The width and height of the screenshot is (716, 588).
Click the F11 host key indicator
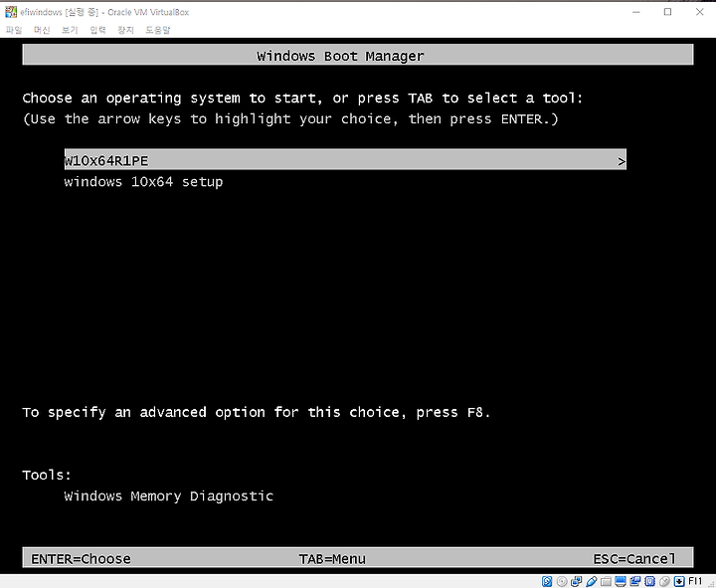[695, 581]
